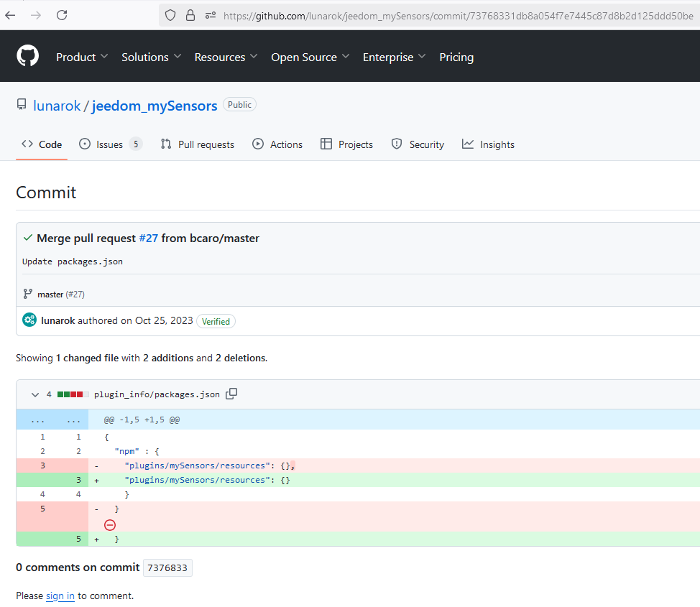Viewport: 700px width, 607px height.
Task: Open lunarok author link in commit
Action: (58, 320)
